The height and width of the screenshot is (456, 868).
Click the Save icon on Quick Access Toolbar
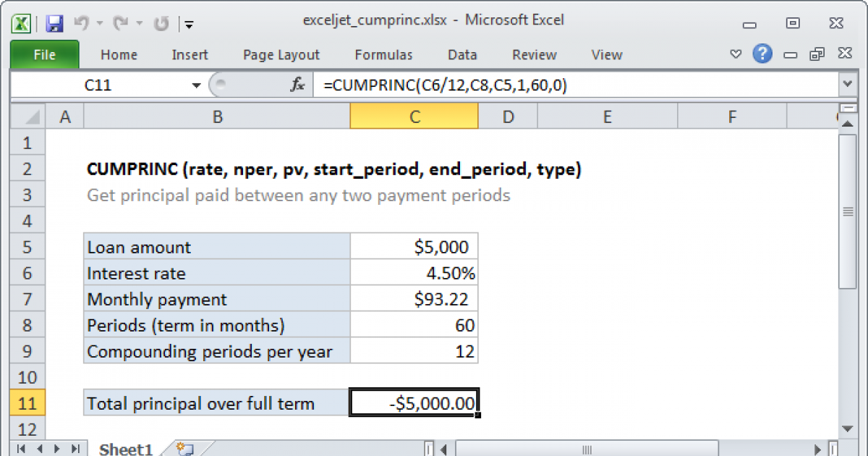point(54,22)
